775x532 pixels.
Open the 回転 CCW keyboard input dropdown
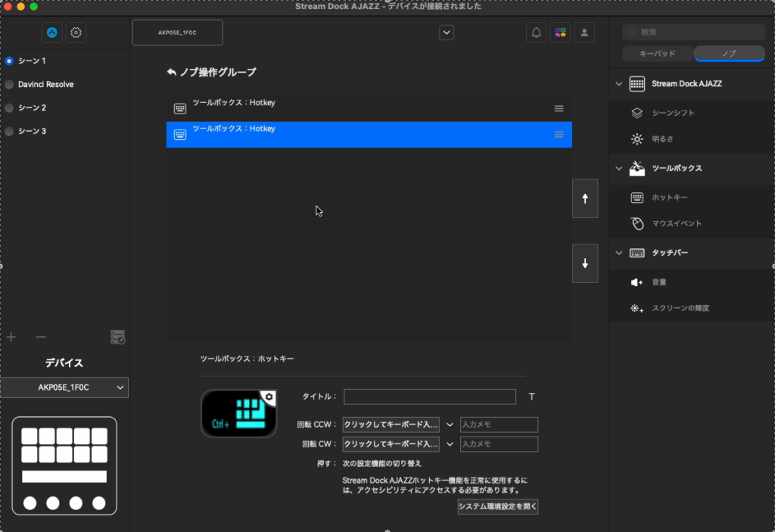click(450, 425)
